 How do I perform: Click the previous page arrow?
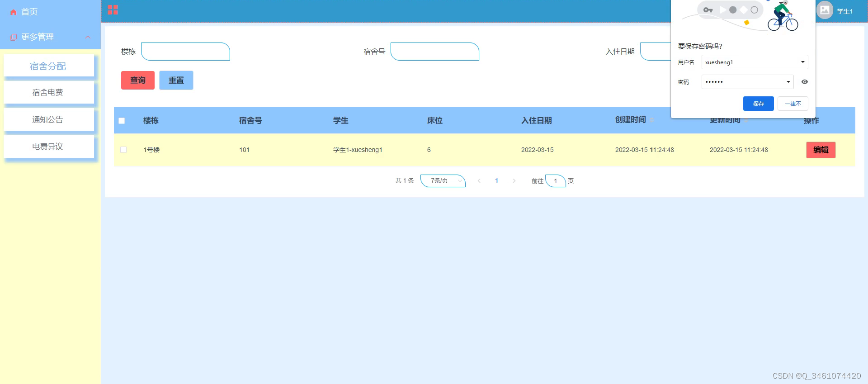pos(479,180)
